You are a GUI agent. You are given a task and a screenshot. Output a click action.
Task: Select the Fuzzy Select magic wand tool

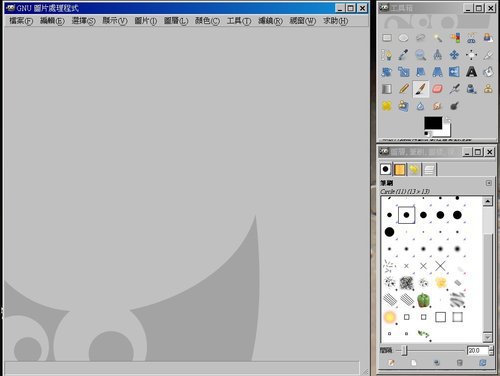coord(438,38)
